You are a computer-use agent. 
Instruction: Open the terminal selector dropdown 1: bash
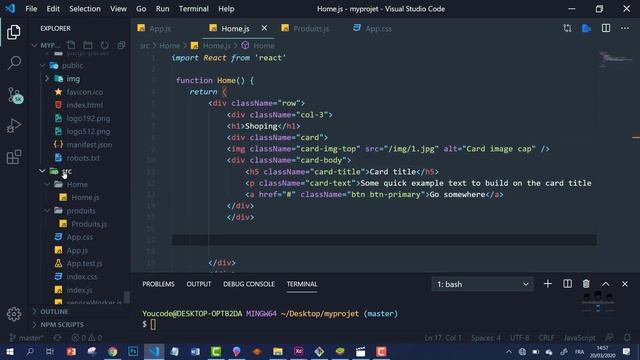482,284
